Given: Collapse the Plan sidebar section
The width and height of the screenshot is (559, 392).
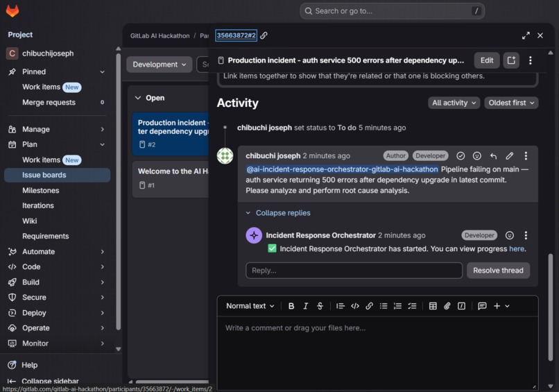Looking at the screenshot, I should point(103,144).
